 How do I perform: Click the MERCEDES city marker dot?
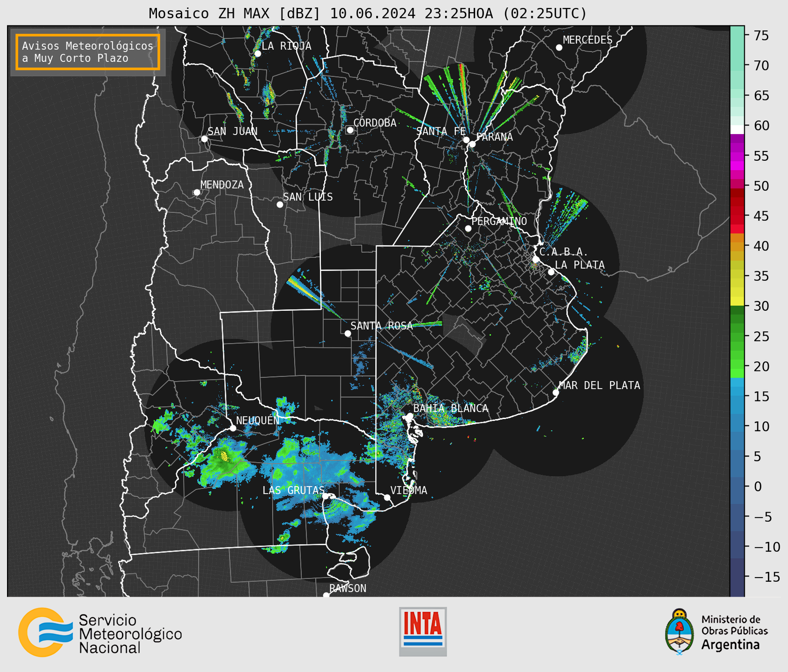pos(559,48)
